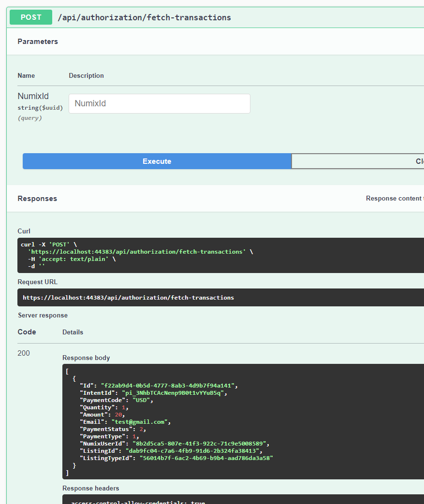Select the NumixUserId value 8b2d5ca5-807e-41f3-922c-71c9e5008589
The height and width of the screenshot is (504, 424).
pos(200,444)
